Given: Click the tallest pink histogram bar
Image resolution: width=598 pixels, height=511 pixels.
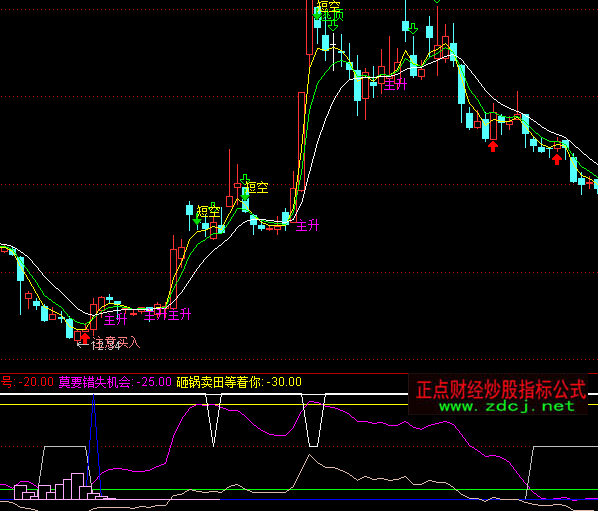Looking at the screenshot, I should coord(77,486).
